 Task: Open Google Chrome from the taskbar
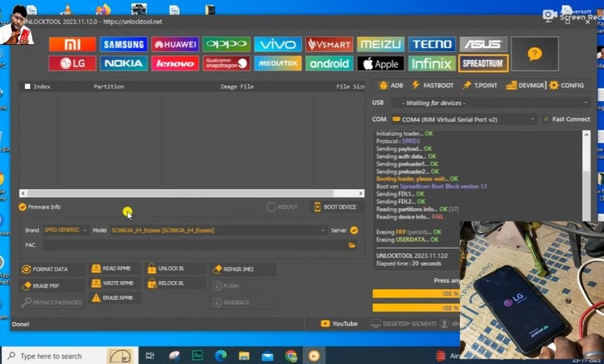[x=291, y=355]
